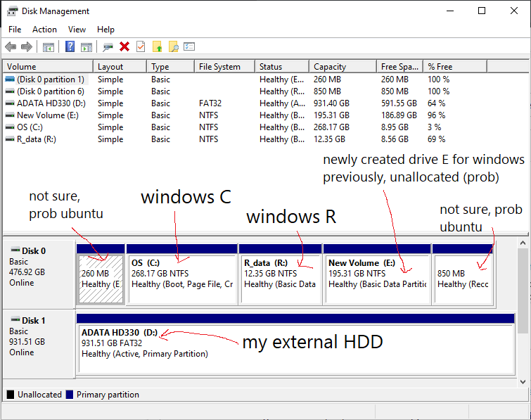Viewport: 531px width, 420px height.
Task: Select the 850 MB recovery partition block
Action: coord(463,279)
